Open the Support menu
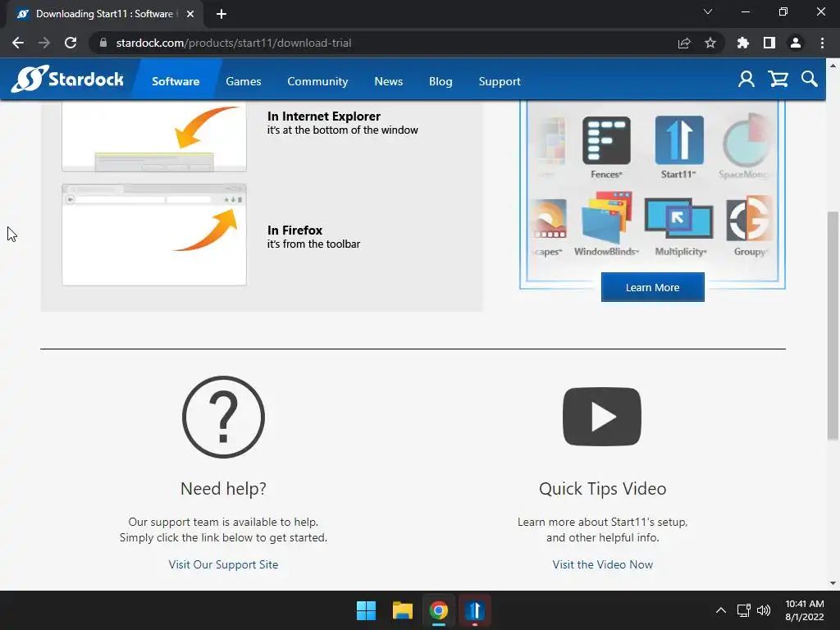 point(500,81)
